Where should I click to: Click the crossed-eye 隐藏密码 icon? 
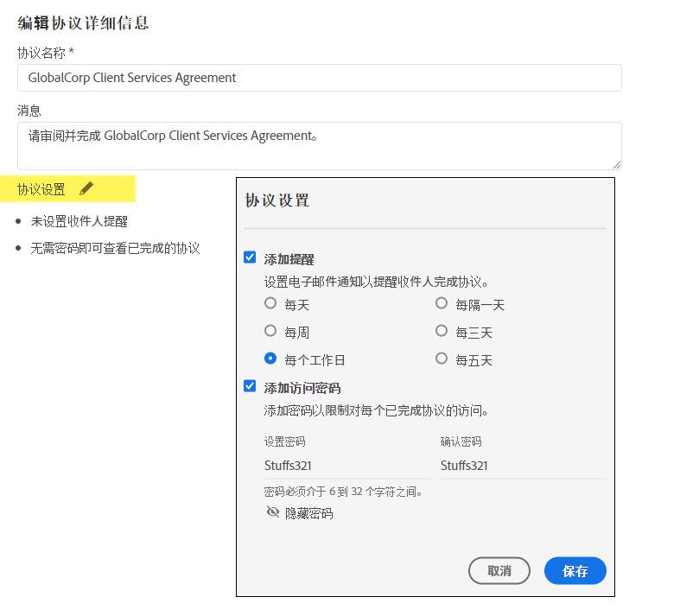click(272, 512)
